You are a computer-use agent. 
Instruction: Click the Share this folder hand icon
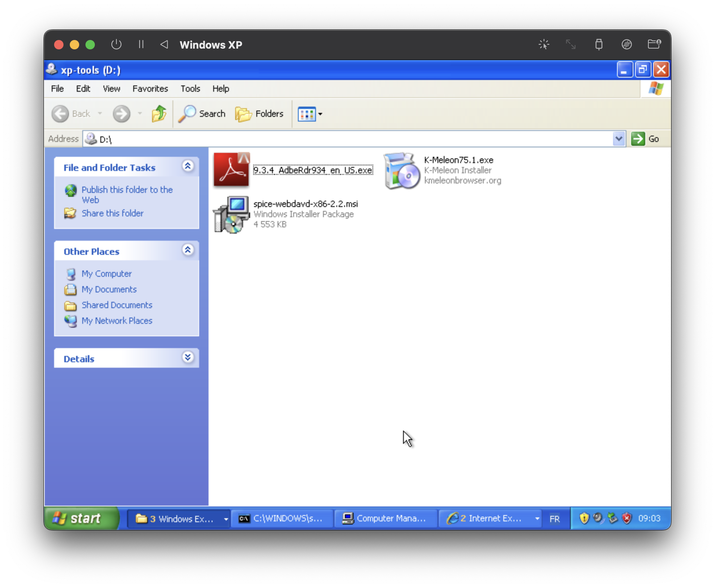pyautogui.click(x=70, y=213)
